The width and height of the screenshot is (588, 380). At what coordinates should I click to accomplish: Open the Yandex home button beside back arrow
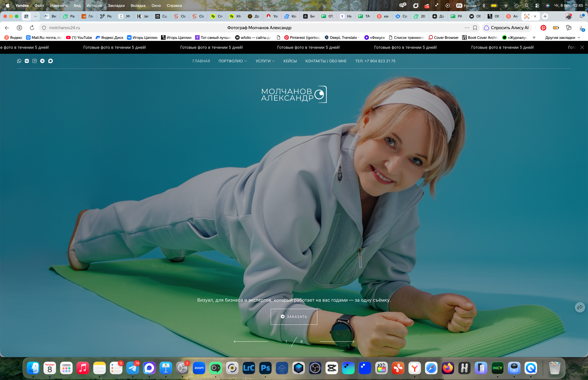(20, 28)
